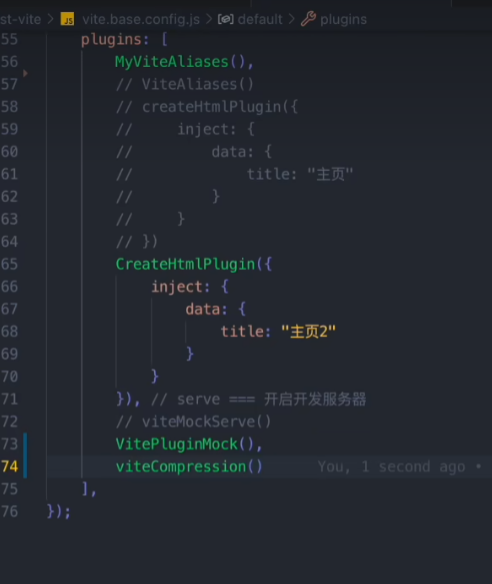The image size is (492, 584).
Task: Click the CreateHtmlPlugin function name
Action: (x=185, y=264)
